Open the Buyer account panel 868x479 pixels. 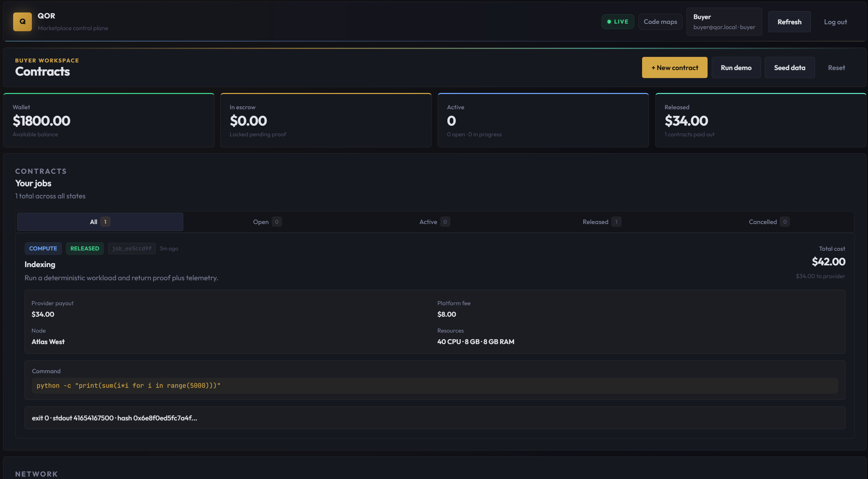point(724,22)
